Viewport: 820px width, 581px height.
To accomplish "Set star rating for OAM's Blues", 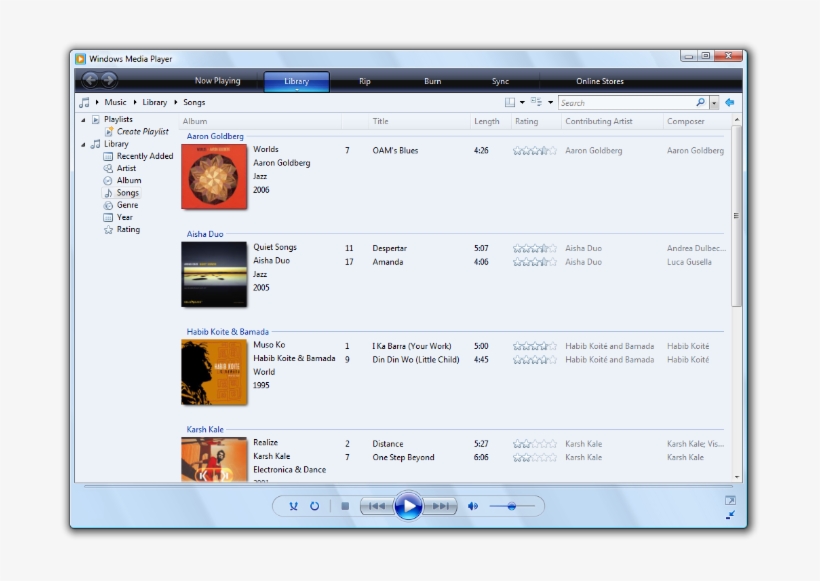I will (x=534, y=151).
